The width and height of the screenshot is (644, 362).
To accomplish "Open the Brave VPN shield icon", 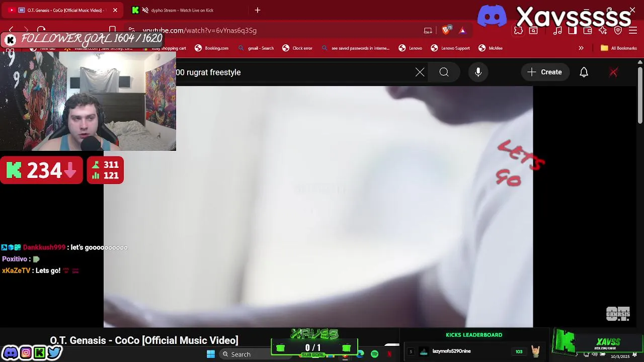I will click(x=618, y=31).
